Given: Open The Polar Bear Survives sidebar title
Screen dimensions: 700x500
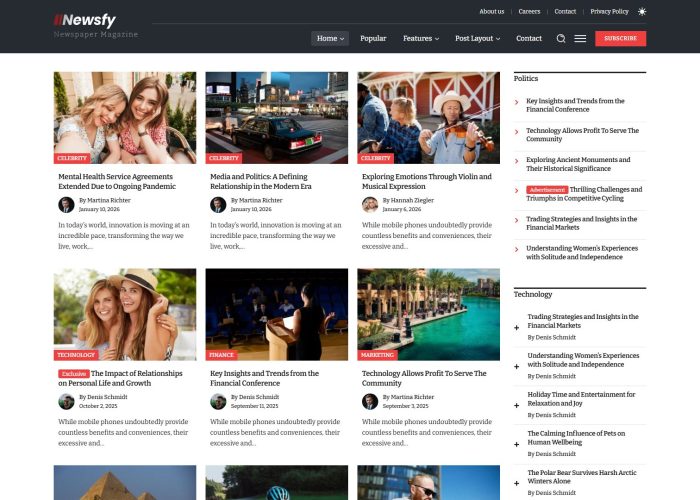Looking at the screenshot, I should click(582, 477).
